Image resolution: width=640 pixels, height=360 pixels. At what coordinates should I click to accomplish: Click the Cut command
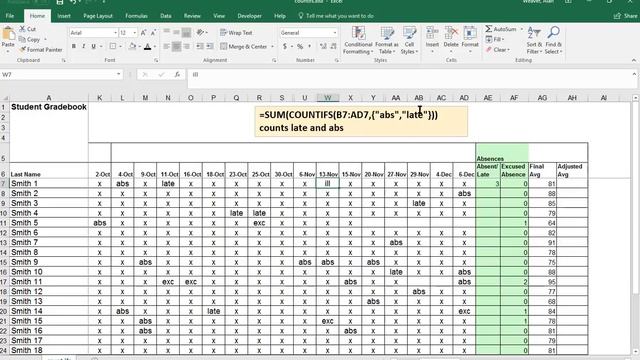(x=28, y=29)
